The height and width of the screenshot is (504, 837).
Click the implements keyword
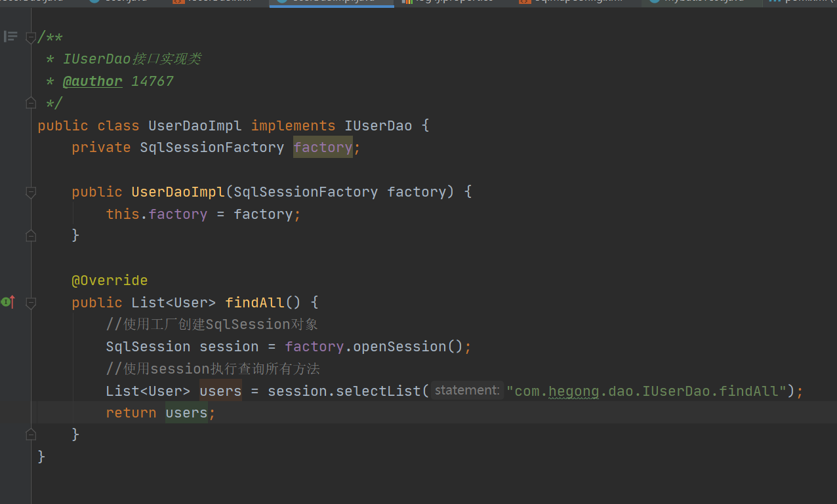[x=293, y=126]
